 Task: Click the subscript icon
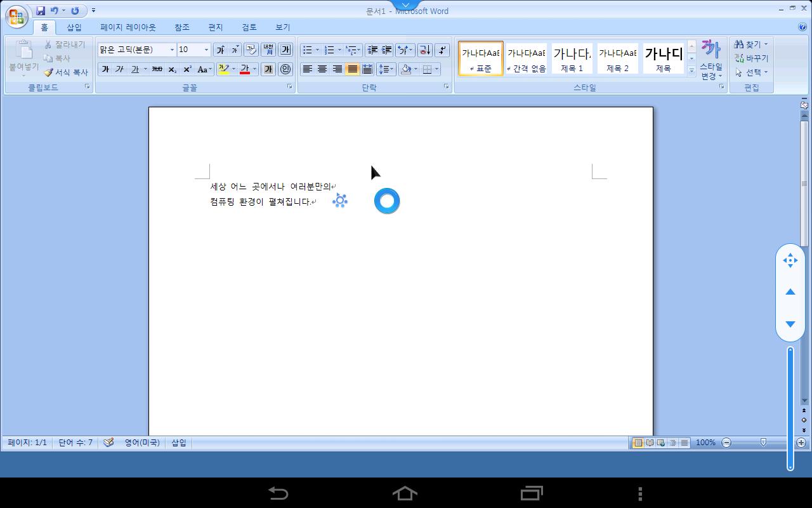click(x=173, y=69)
